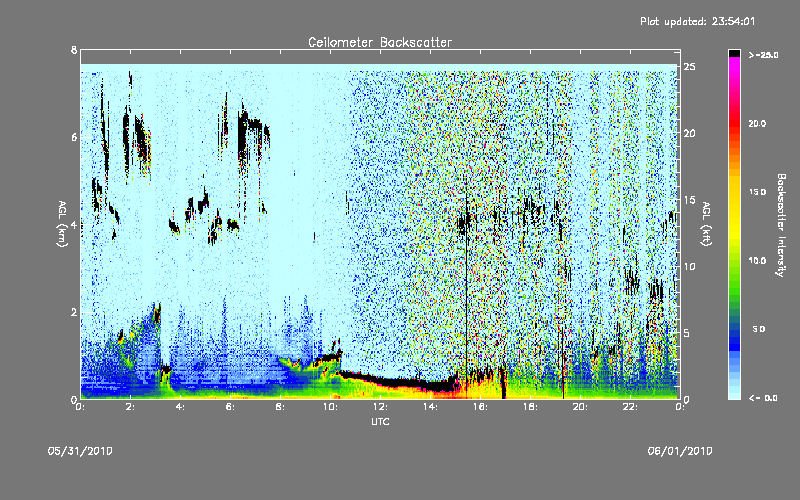The width and height of the screenshot is (800, 500).
Task: Click the '20.0' colorbar tick label
Action: click(x=757, y=123)
